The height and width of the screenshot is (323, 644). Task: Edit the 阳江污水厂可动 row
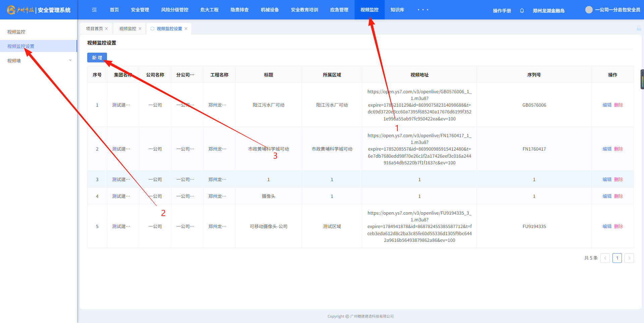[607, 105]
